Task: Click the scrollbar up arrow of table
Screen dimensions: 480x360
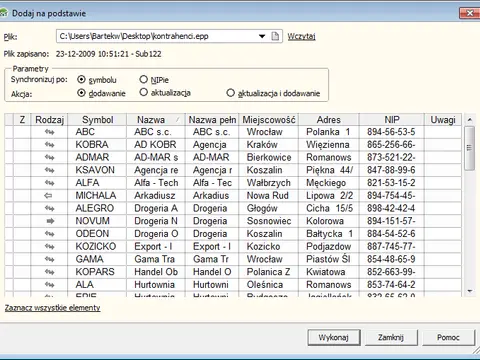Action: 469,119
